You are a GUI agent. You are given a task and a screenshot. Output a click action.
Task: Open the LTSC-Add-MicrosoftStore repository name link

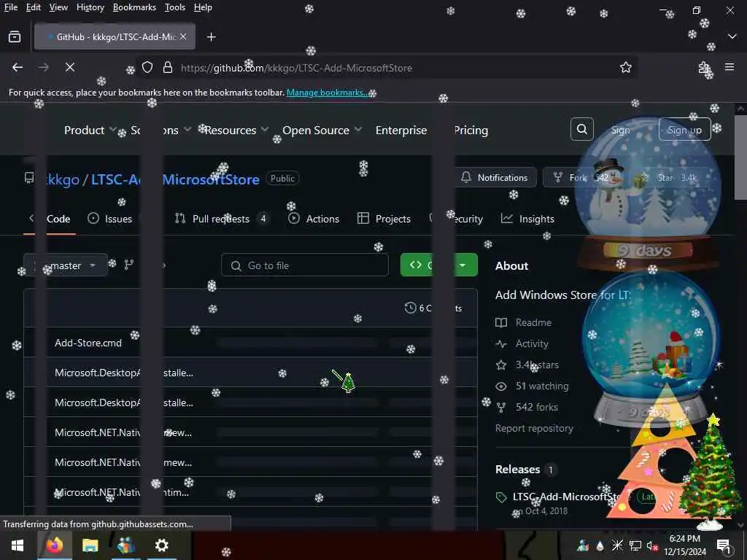pos(175,179)
